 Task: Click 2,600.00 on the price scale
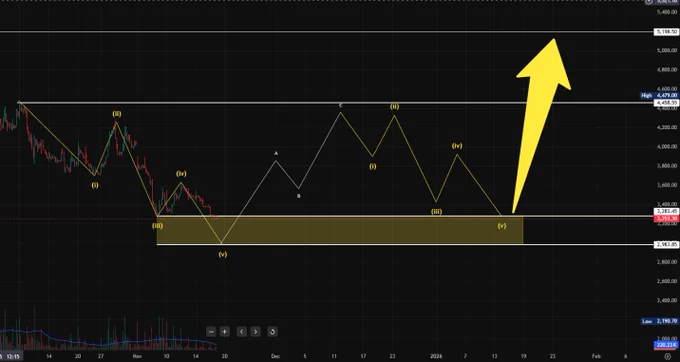point(667,281)
